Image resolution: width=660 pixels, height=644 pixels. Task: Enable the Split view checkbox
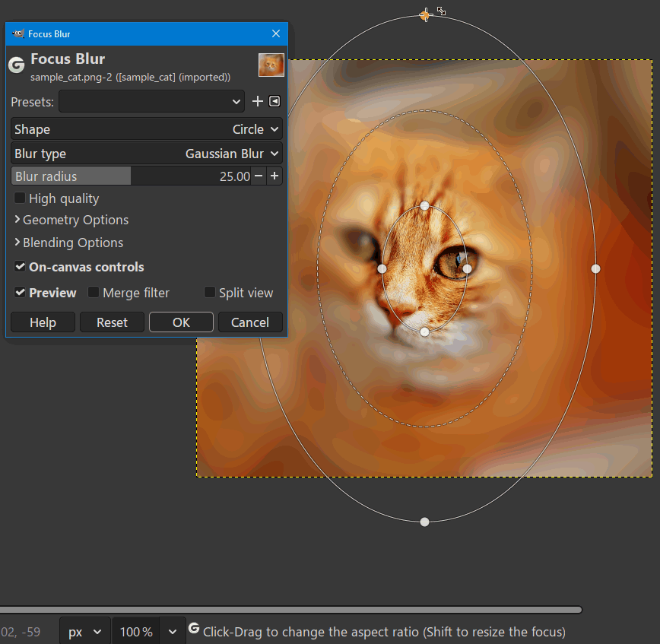click(210, 293)
